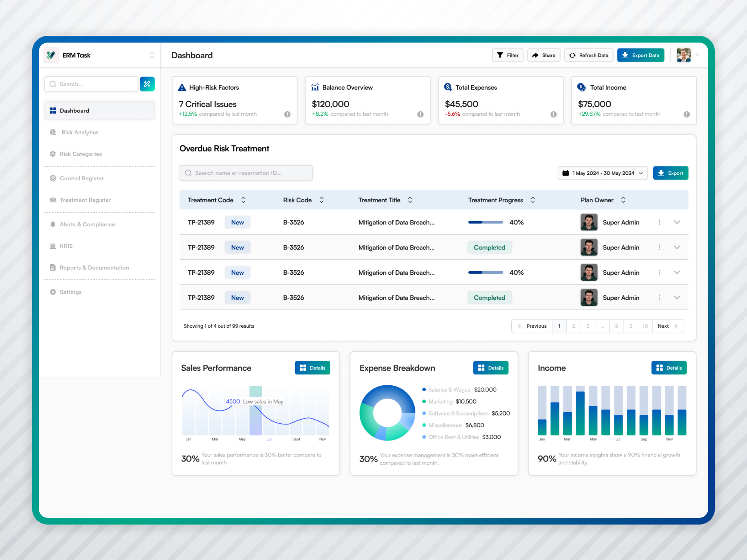This screenshot has width=747, height=560.
Task: Open the Treatment Register
Action: (85, 200)
